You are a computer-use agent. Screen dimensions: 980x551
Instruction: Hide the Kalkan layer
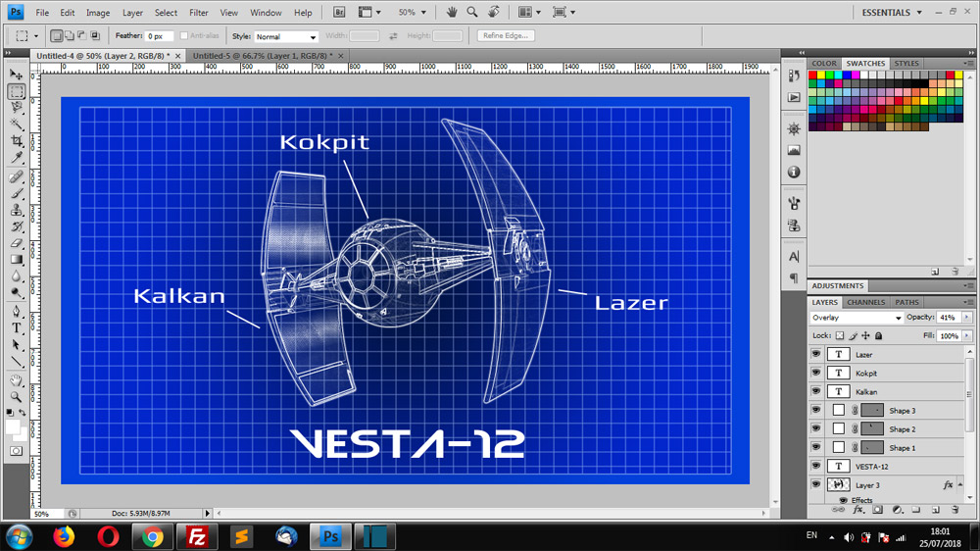coord(815,391)
